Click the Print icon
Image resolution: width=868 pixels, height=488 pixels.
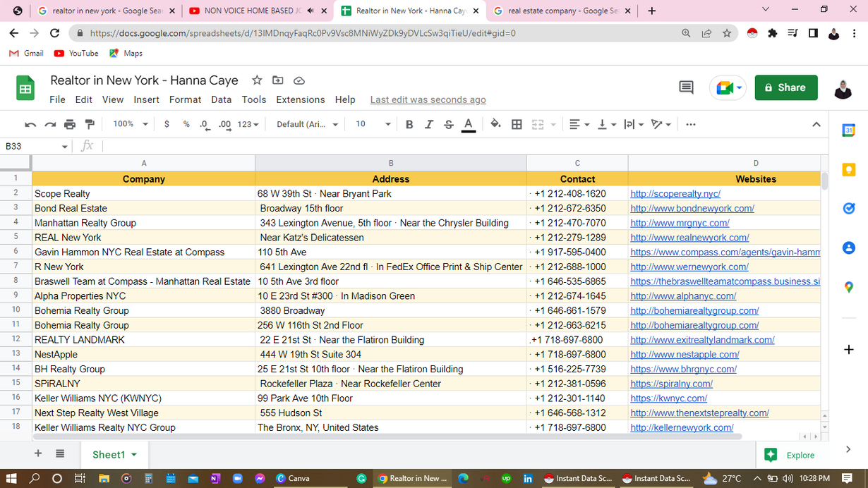[70, 124]
